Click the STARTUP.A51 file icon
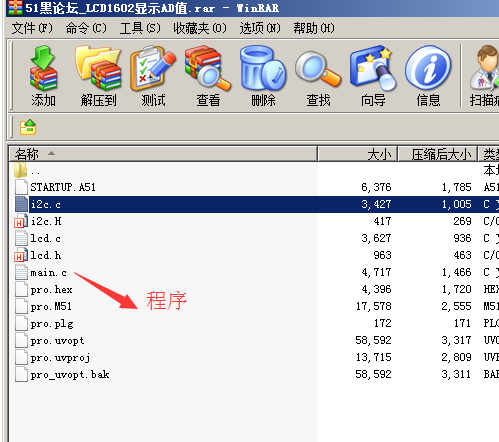The image size is (499, 442). tap(21, 187)
